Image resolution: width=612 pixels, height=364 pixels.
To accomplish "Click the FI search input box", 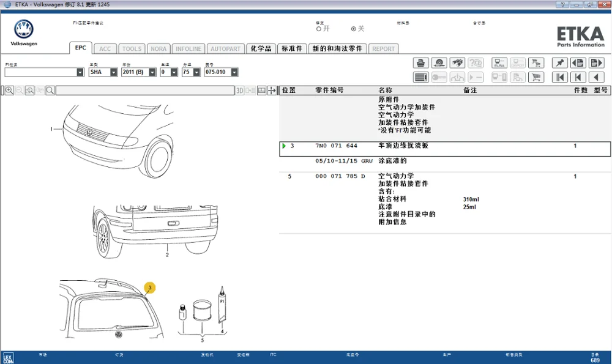I will pos(40,72).
